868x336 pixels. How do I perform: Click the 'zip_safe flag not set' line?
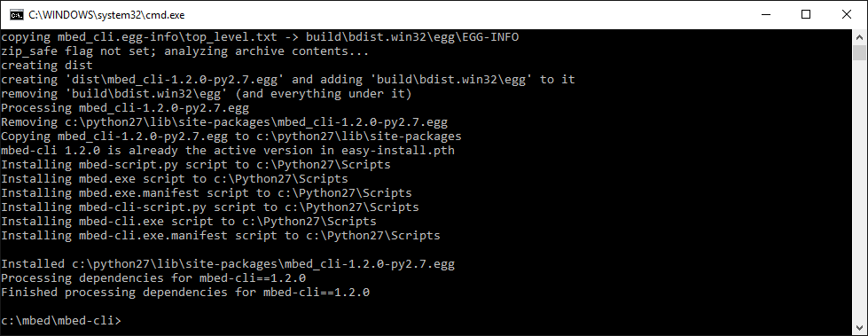pos(185,51)
